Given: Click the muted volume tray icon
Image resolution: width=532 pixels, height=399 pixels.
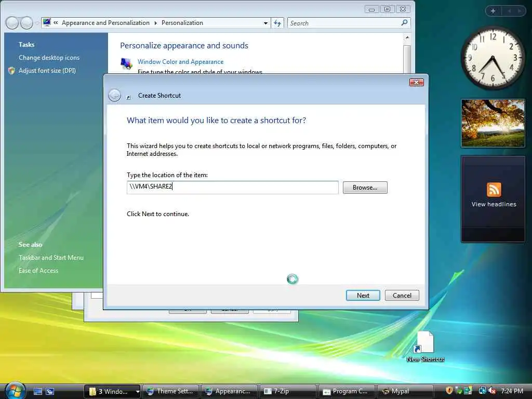Looking at the screenshot, I should pyautogui.click(x=493, y=391).
